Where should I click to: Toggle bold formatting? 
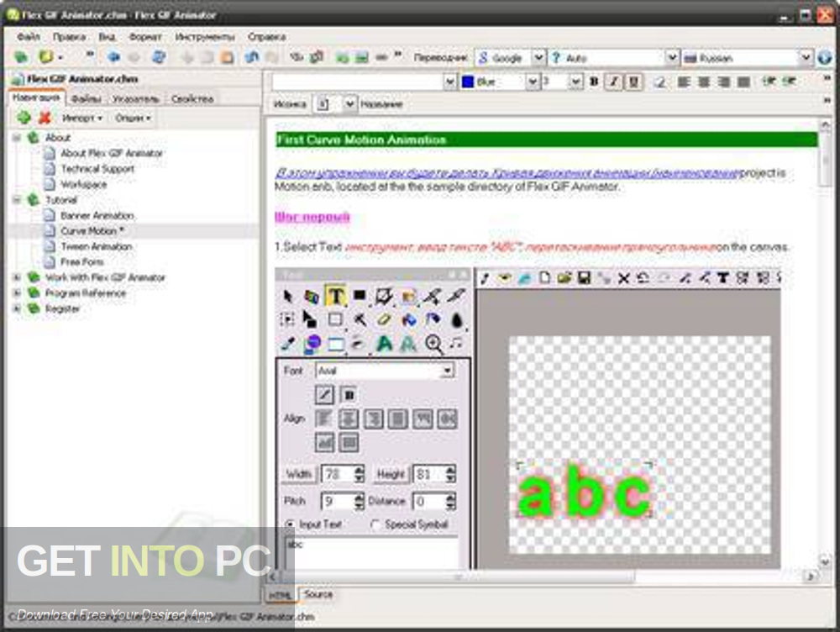594,82
